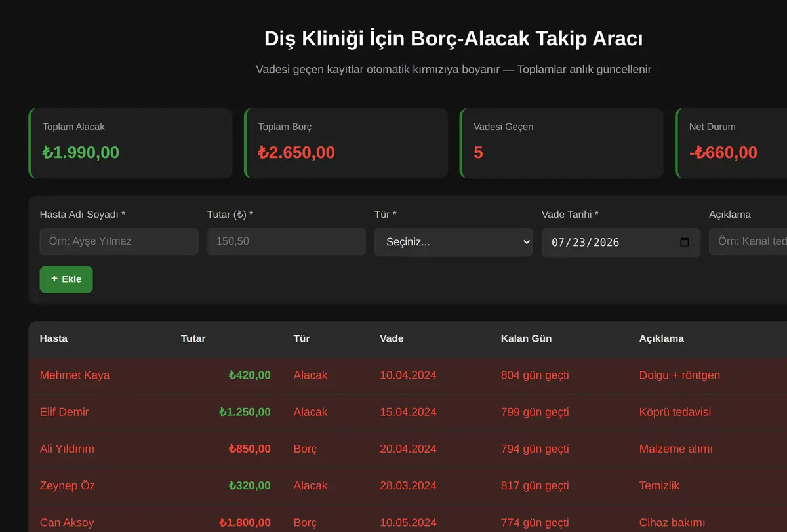Click due date 10.05.2024
787x532 pixels.
408,523
